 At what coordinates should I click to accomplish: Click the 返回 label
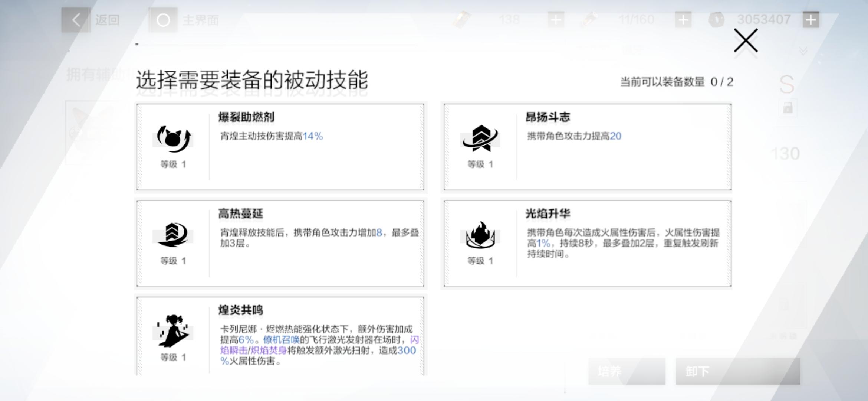108,20
